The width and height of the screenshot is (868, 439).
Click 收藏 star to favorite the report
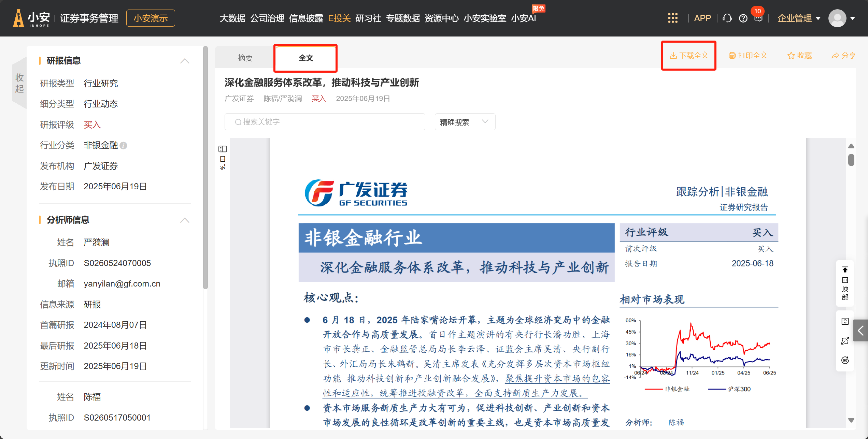[x=799, y=56]
